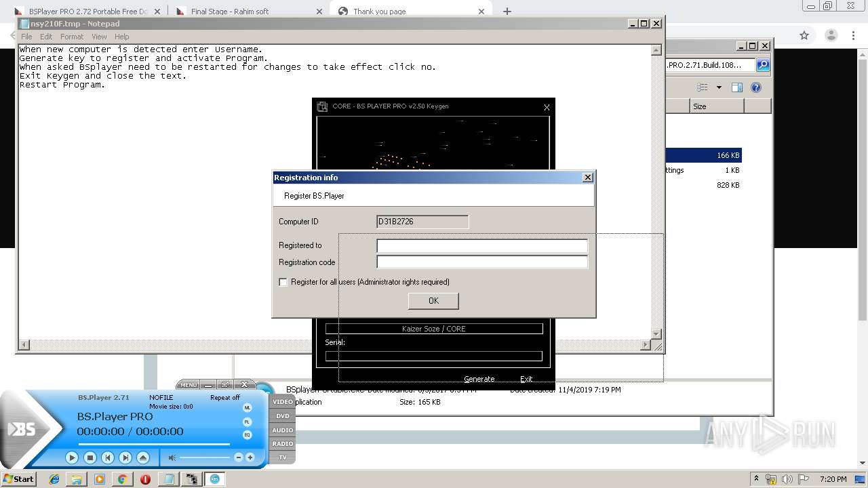Open BS.Player MENU button

pyautogui.click(x=189, y=385)
